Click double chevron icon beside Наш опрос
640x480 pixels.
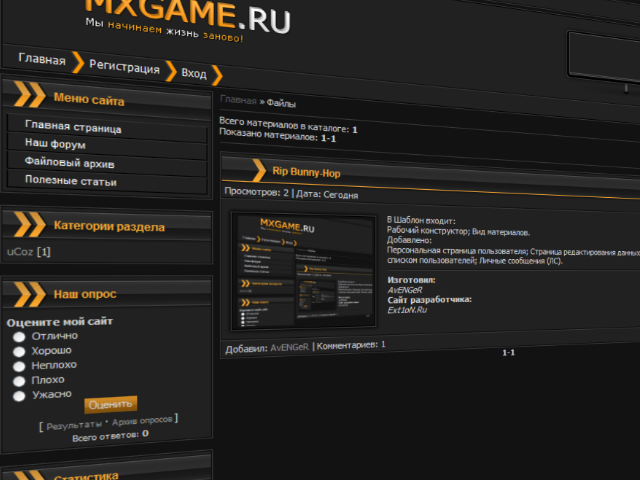tap(29, 294)
